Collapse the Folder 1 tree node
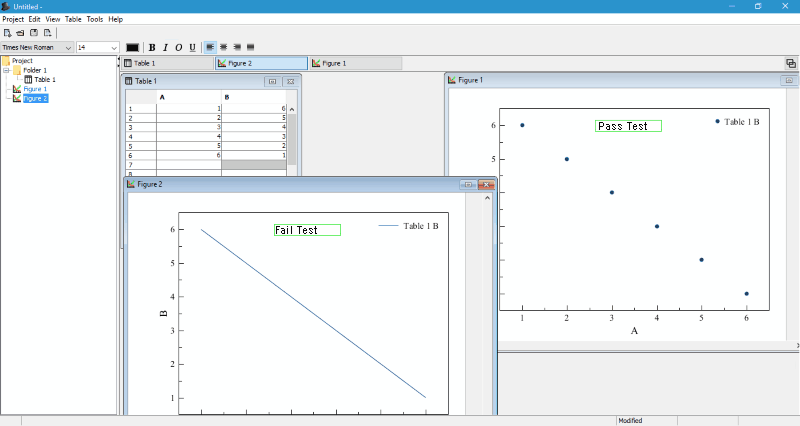 pos(6,70)
